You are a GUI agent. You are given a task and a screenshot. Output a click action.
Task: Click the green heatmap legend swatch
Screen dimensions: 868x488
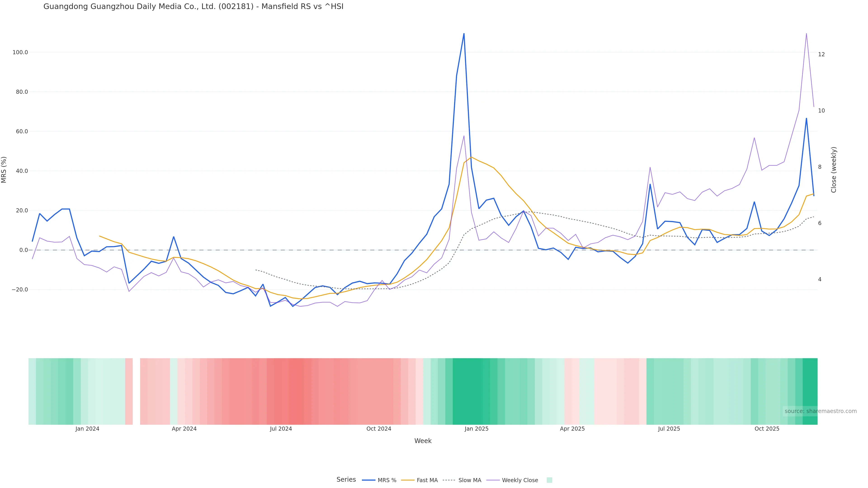(x=549, y=480)
